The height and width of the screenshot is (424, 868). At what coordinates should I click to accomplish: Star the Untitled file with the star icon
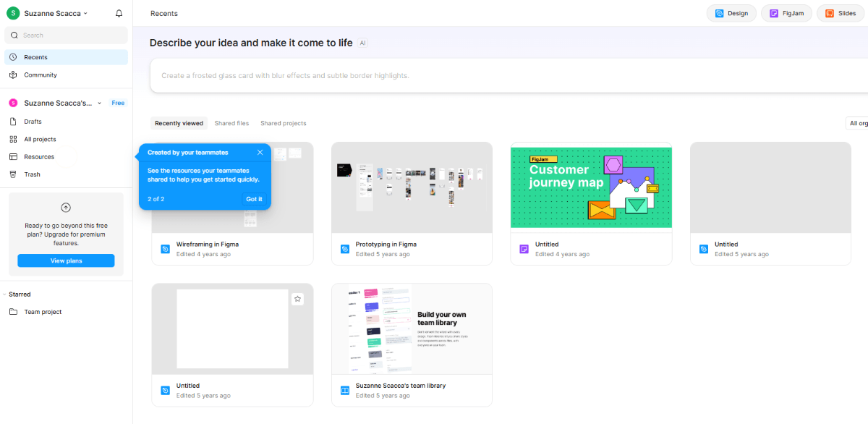click(x=298, y=299)
